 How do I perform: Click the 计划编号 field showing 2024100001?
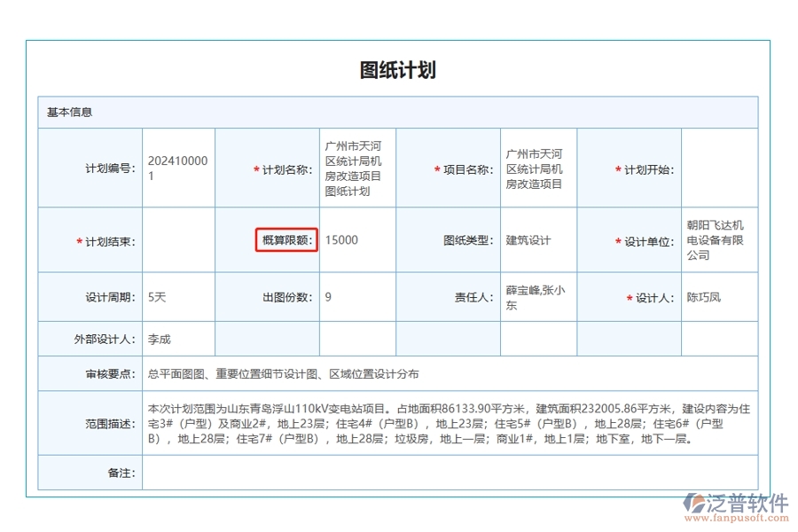[177, 168]
